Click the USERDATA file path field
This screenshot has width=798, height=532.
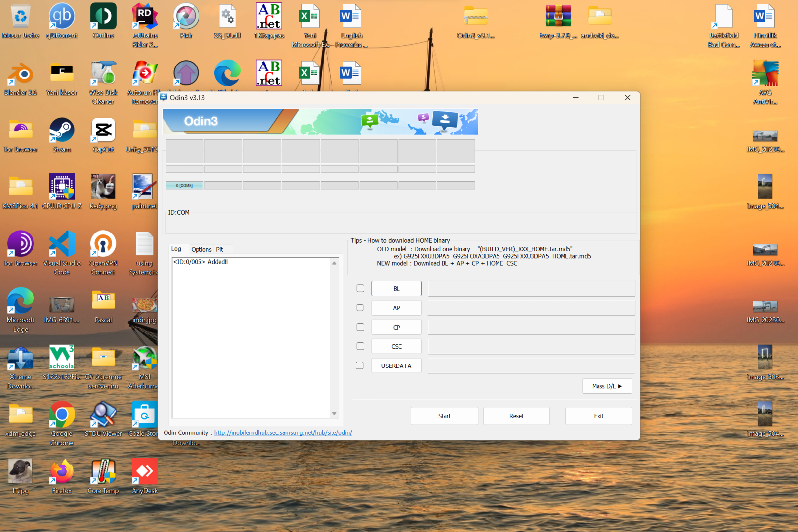tap(532, 366)
